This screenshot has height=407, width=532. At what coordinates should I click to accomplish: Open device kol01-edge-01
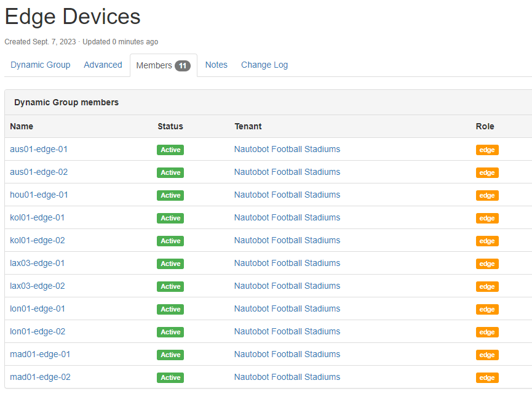click(x=38, y=217)
